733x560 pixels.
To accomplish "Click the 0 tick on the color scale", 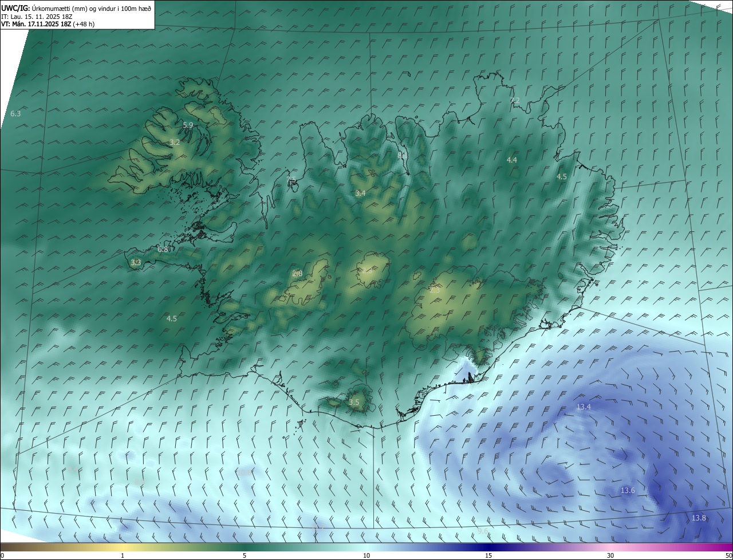I will [x=2, y=555].
